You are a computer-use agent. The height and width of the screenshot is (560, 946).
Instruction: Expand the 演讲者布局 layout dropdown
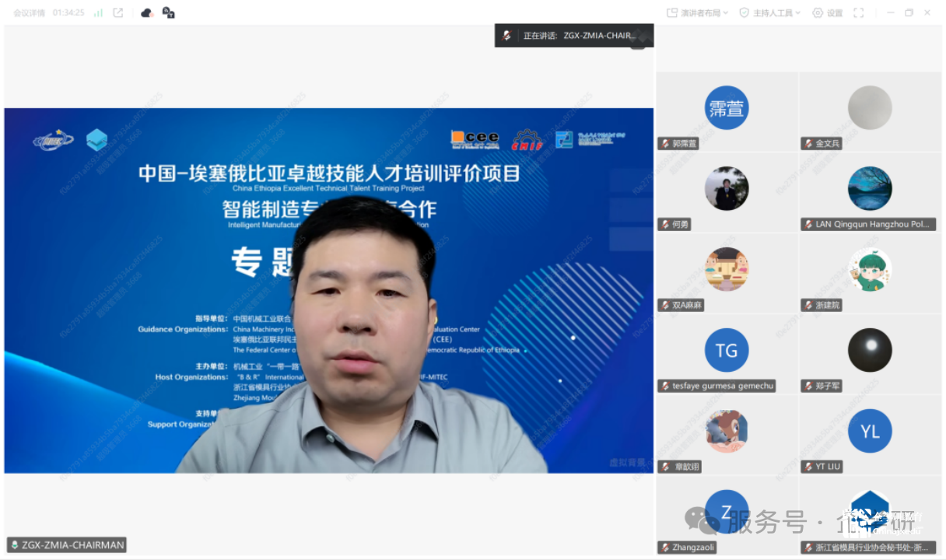point(697,12)
